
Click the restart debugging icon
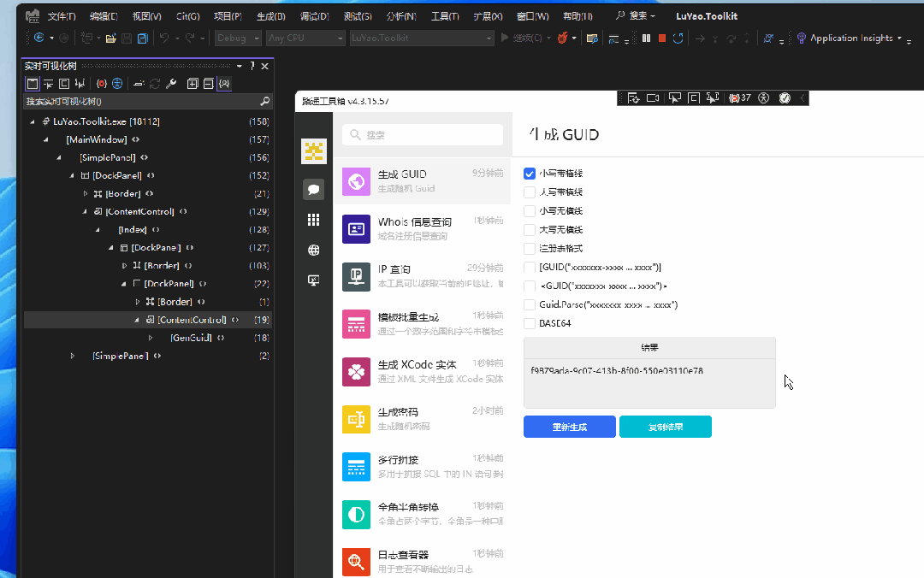[678, 38]
